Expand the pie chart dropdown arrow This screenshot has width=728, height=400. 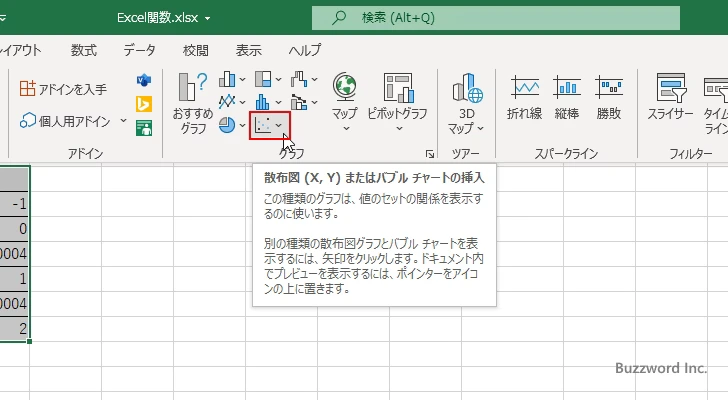242,125
